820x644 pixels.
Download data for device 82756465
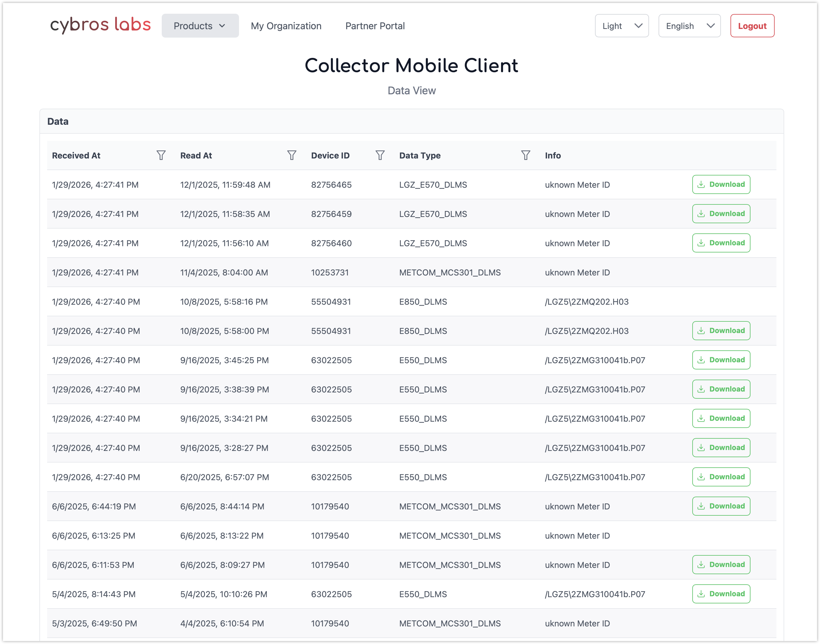721,184
